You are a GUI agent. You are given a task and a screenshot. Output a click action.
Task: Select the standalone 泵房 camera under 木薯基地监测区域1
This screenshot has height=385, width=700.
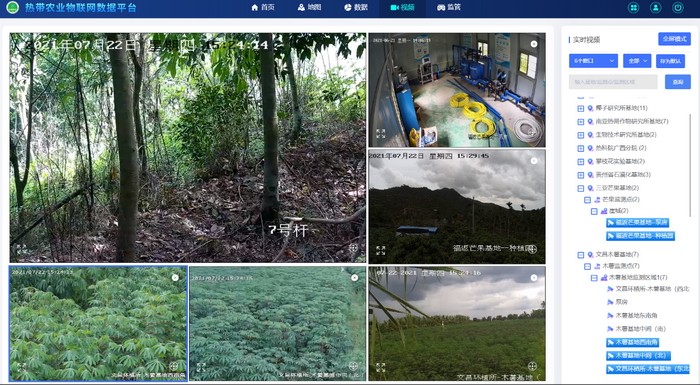(x=617, y=302)
